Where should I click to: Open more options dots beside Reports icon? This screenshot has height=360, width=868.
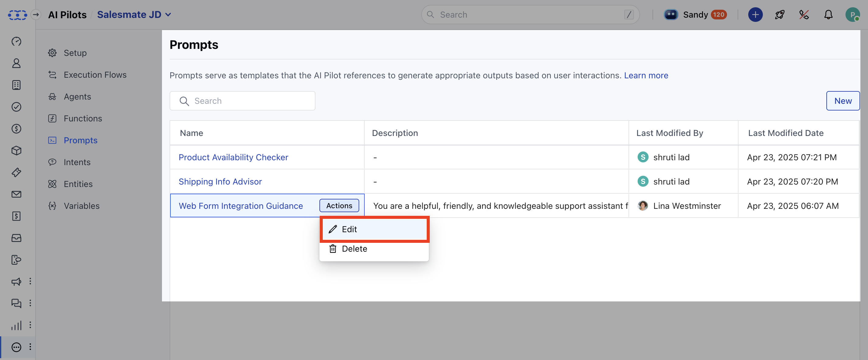tap(30, 325)
